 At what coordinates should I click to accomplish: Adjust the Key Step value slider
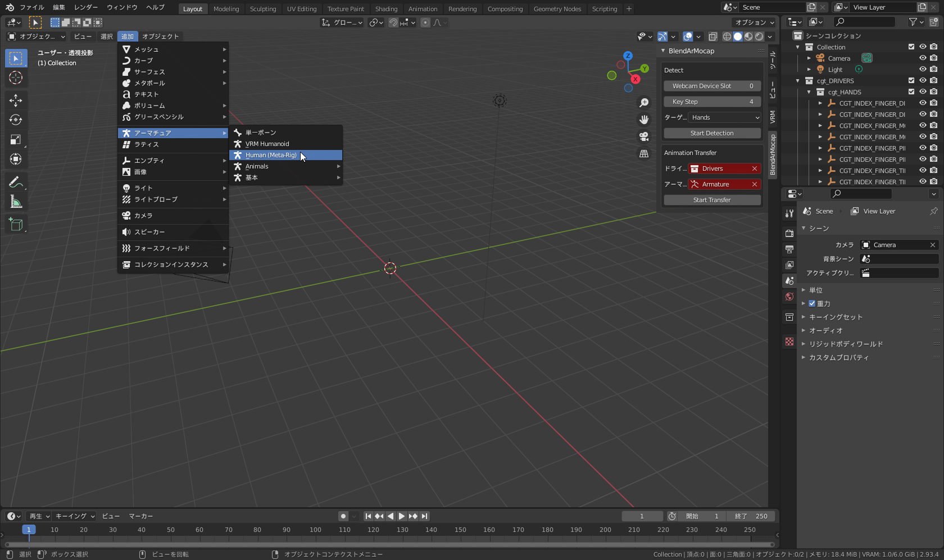pyautogui.click(x=712, y=102)
